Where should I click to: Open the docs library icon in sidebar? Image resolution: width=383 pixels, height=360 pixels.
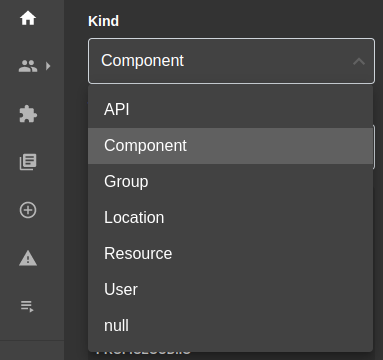pyautogui.click(x=28, y=162)
